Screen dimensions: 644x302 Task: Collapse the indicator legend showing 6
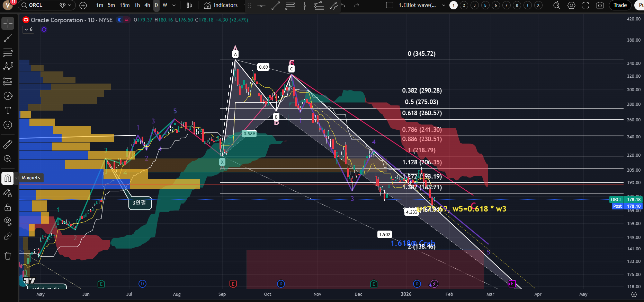[x=28, y=29]
